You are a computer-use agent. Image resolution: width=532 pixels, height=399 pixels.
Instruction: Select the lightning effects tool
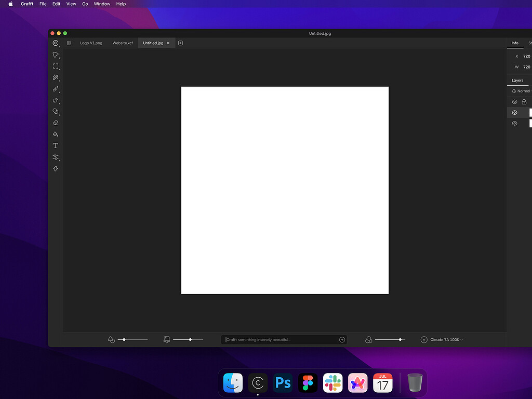[56, 168]
